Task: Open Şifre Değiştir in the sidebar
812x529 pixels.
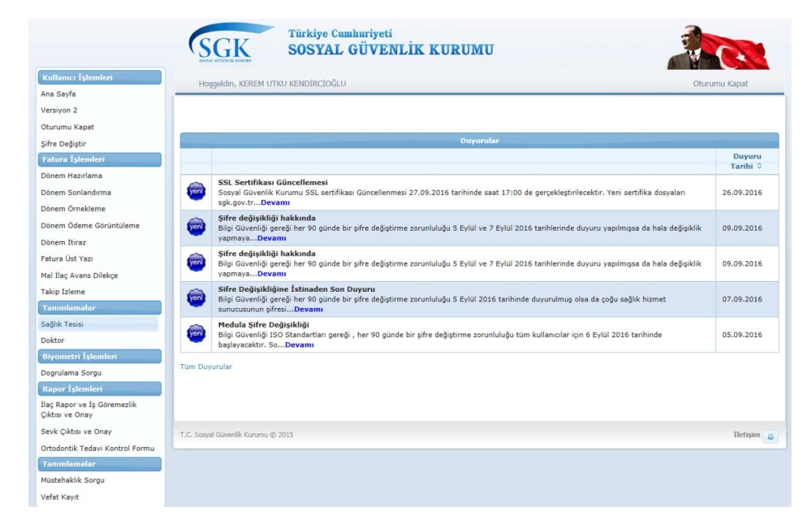Action: pos(63,144)
